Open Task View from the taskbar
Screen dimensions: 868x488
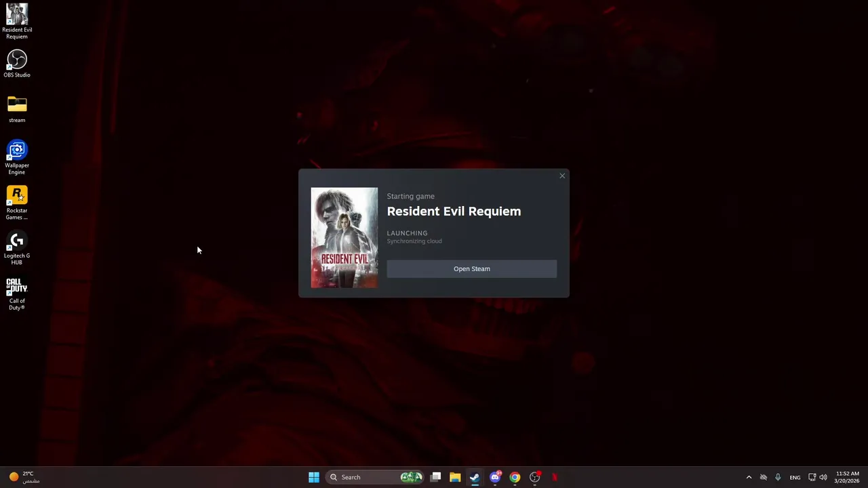click(x=436, y=477)
